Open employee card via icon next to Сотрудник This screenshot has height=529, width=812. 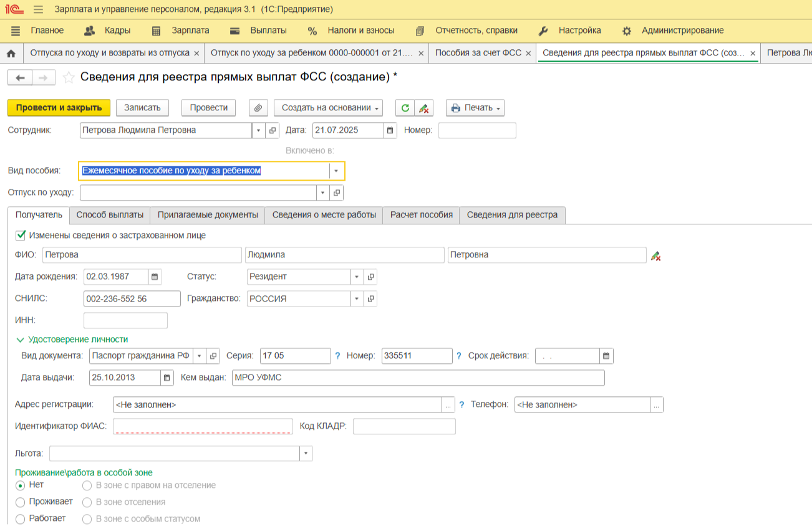pos(273,130)
